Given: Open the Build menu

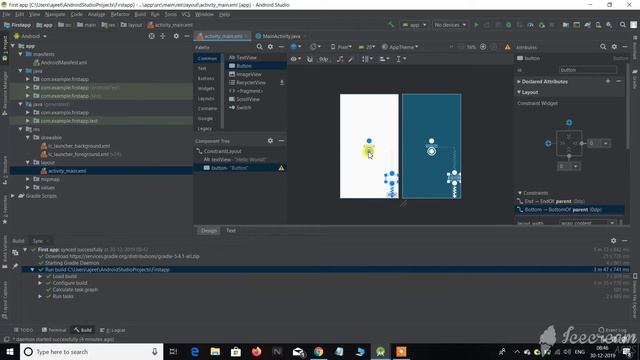Looking at the screenshot, I should click(140, 14).
